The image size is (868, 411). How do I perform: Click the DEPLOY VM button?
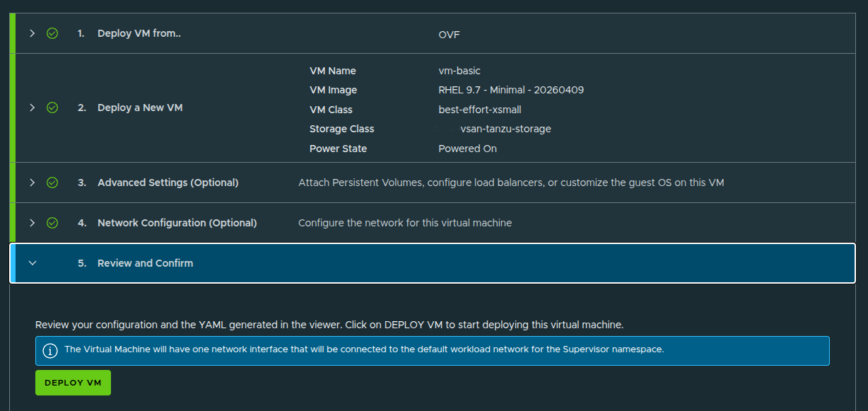pos(73,382)
